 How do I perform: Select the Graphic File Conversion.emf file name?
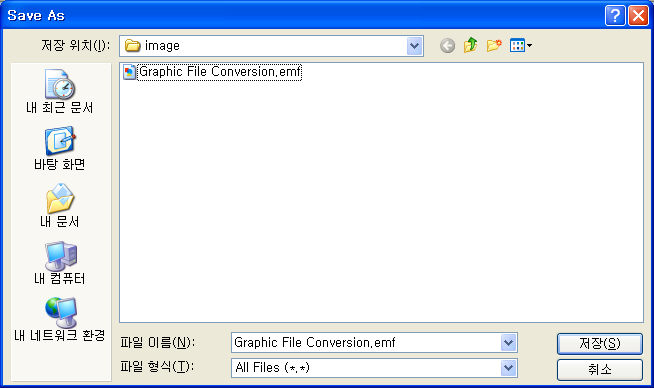219,72
